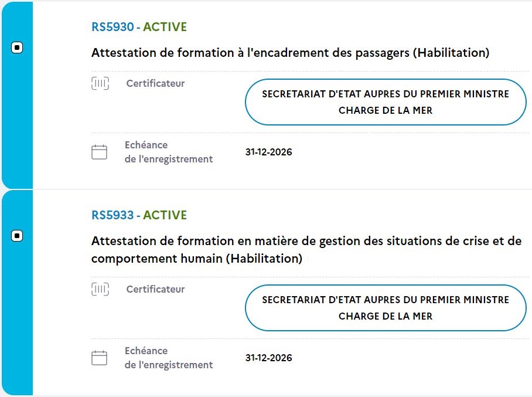Click the calendar icon in RS5933 card
The height and width of the screenshot is (397, 532).
100,358
